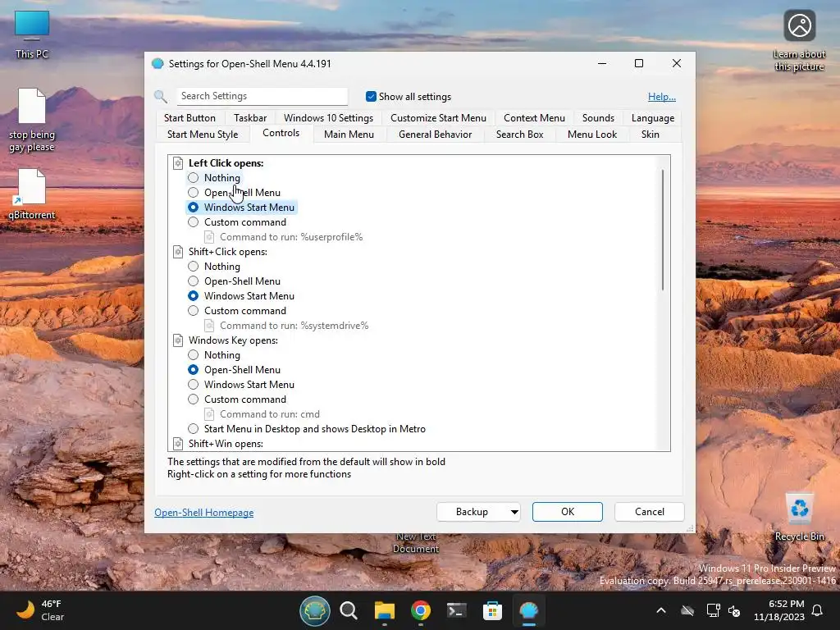This screenshot has width=840, height=630.
Task: Switch to the Taskbar tab
Action: [250, 118]
